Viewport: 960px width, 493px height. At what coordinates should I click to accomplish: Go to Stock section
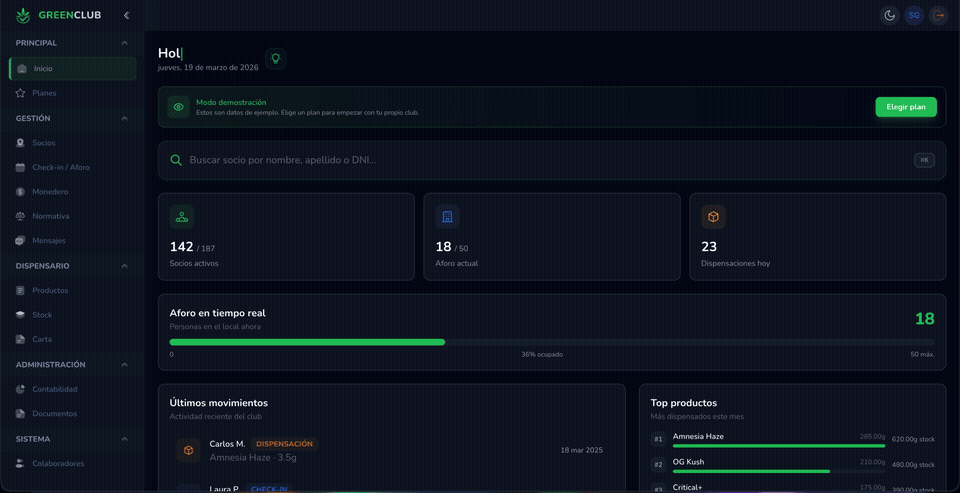(73, 315)
